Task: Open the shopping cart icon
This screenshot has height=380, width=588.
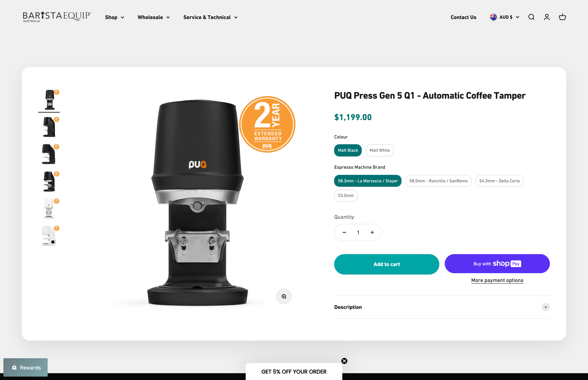Action: tap(562, 17)
